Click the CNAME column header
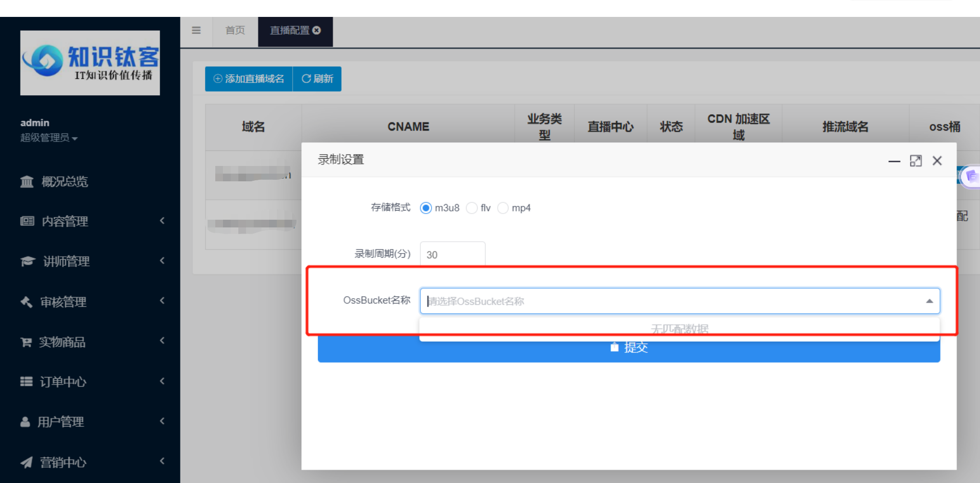 point(408,127)
